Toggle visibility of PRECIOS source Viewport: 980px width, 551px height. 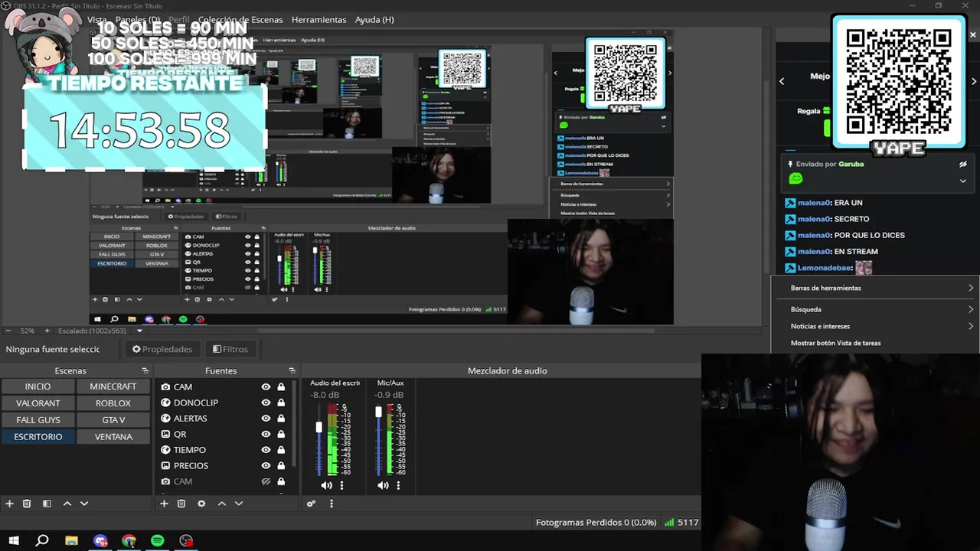(266, 465)
